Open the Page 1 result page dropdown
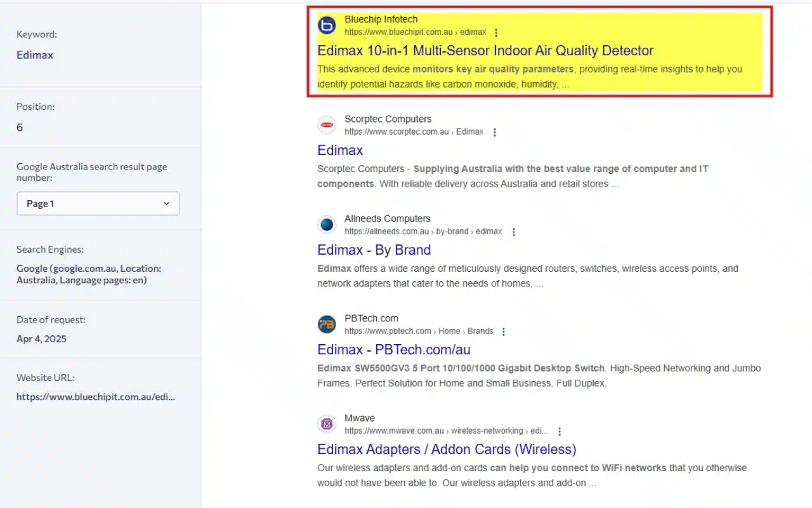 [x=98, y=204]
